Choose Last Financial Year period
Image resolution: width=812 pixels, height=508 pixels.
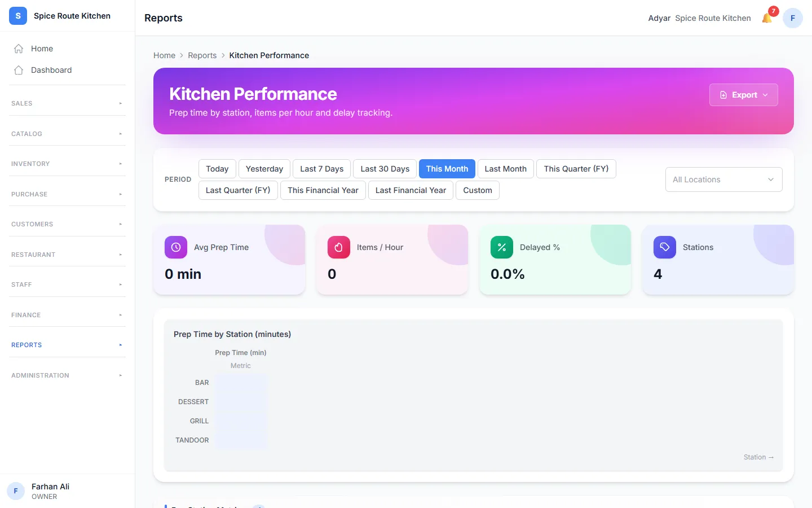point(411,190)
